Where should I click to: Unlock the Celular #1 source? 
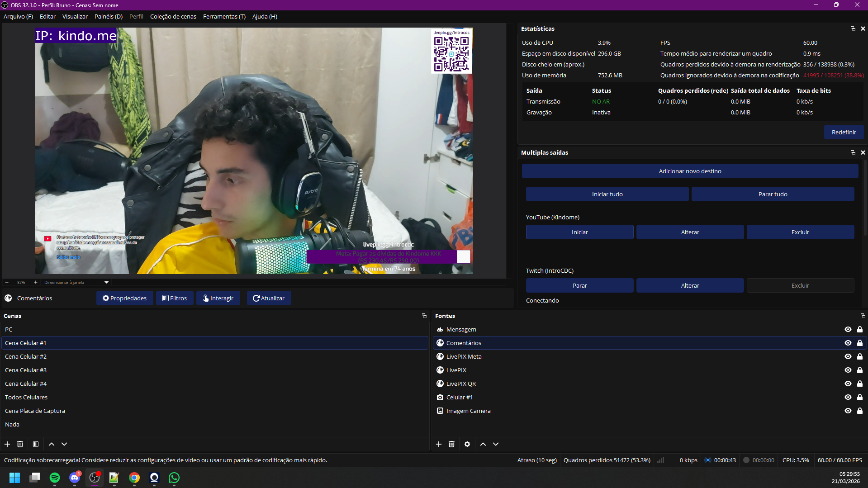tap(860, 397)
